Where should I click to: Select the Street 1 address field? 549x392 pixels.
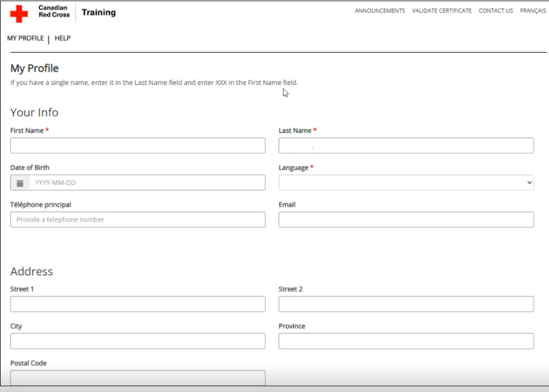pyautogui.click(x=136, y=304)
